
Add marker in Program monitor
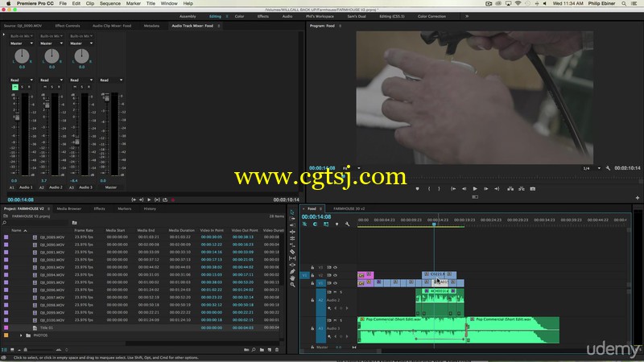tap(417, 189)
